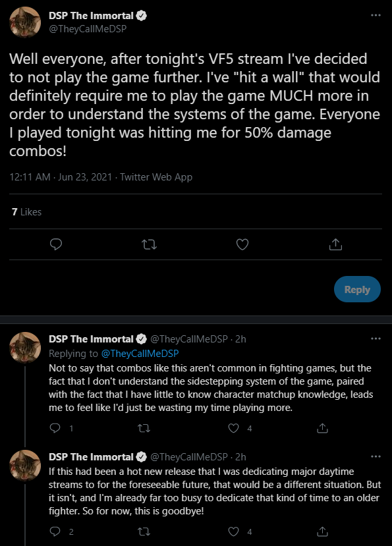Like the main tweet with heart icon

point(242,244)
